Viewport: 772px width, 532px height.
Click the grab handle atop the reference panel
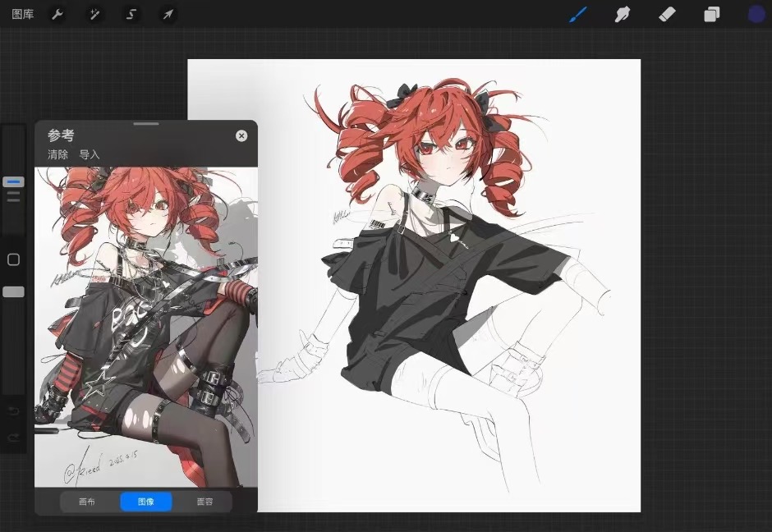click(146, 123)
